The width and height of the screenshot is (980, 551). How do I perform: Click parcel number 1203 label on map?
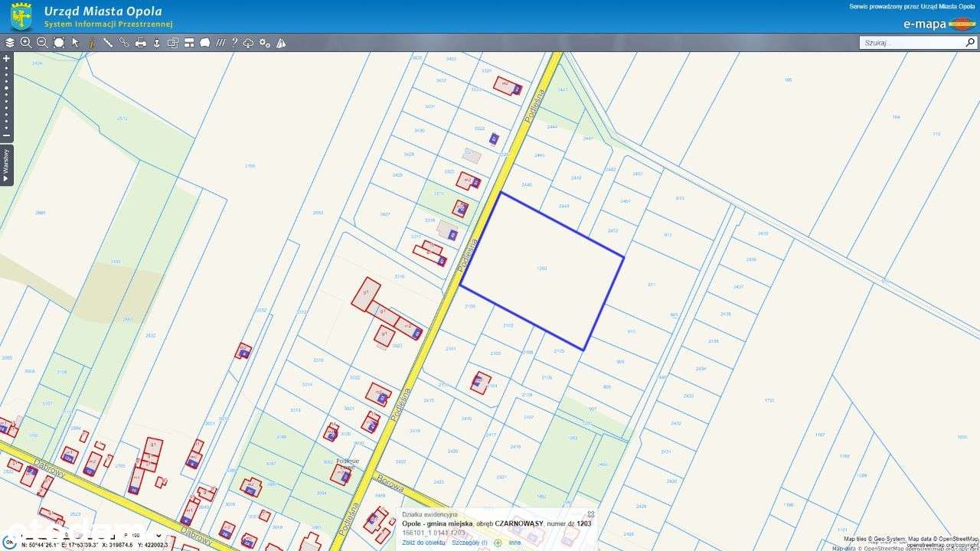click(542, 269)
